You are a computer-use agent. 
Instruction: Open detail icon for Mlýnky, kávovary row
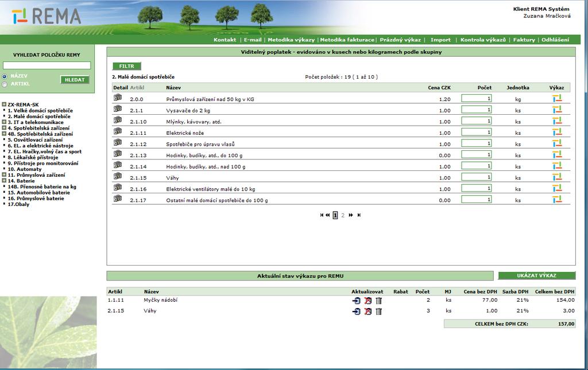click(x=118, y=120)
